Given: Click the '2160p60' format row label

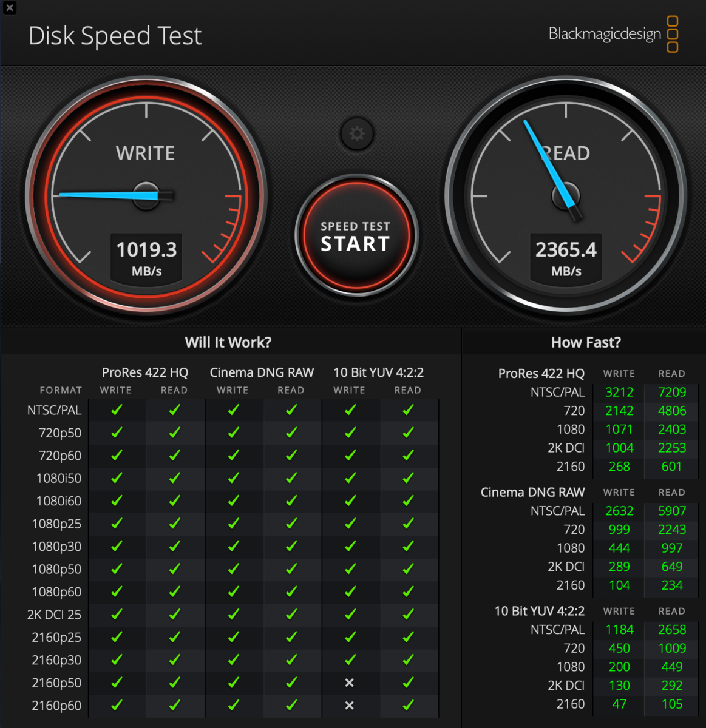Looking at the screenshot, I should [x=56, y=706].
